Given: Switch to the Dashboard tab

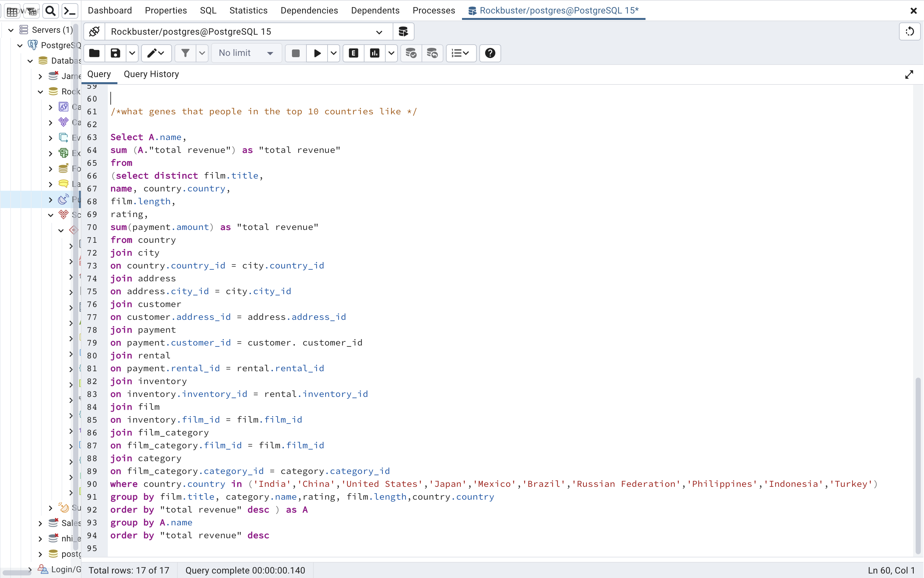Looking at the screenshot, I should coord(110,10).
